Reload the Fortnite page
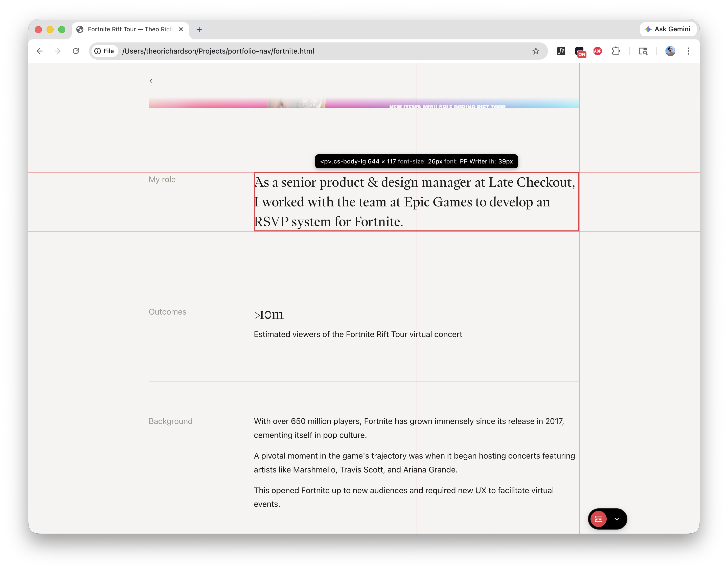The height and width of the screenshot is (571, 728). tap(76, 51)
